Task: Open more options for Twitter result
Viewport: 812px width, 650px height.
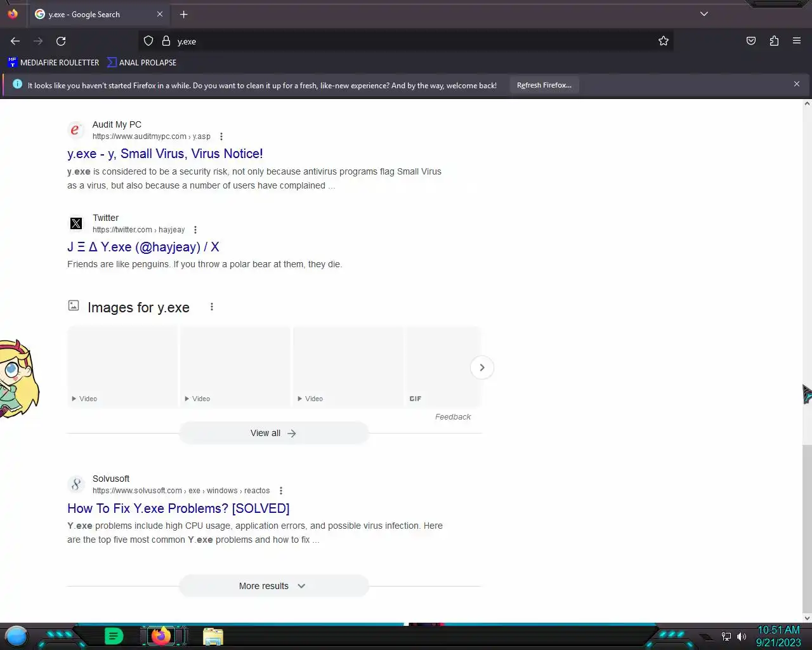Action: coord(195,230)
